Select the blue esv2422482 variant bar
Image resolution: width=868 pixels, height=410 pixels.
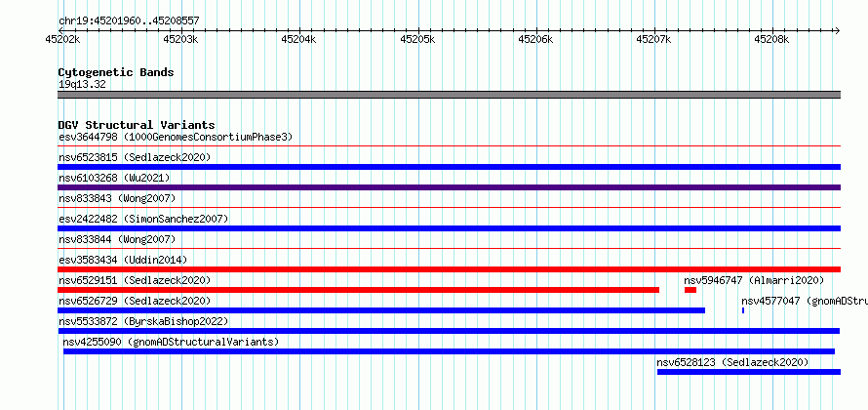[x=449, y=228]
